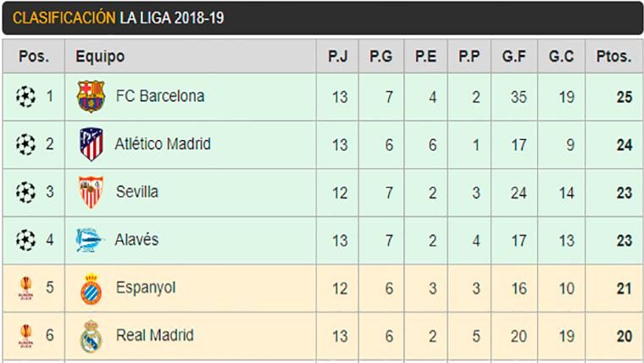Viewport: 644px width, 363px height.
Task: Click Champions League icon beside position 1
Action: [25, 97]
